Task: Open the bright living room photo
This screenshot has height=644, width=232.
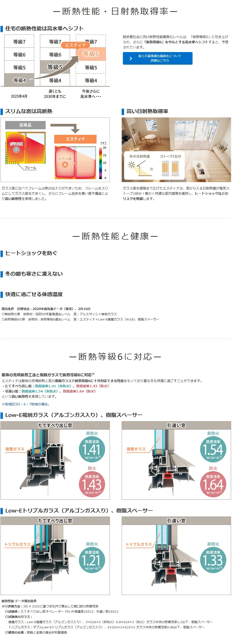Action: [x=176, y=150]
